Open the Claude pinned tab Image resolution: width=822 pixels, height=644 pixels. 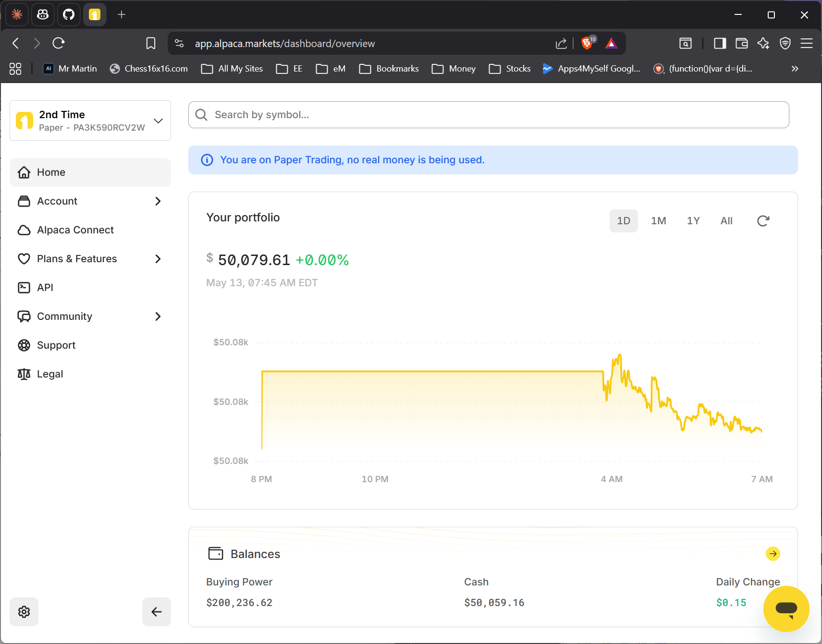pos(17,15)
